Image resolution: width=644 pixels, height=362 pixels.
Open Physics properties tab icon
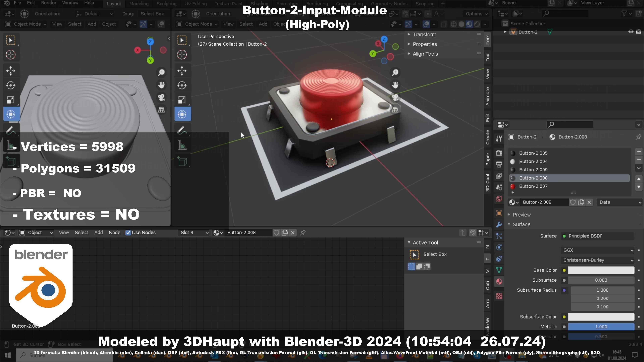[x=499, y=247]
